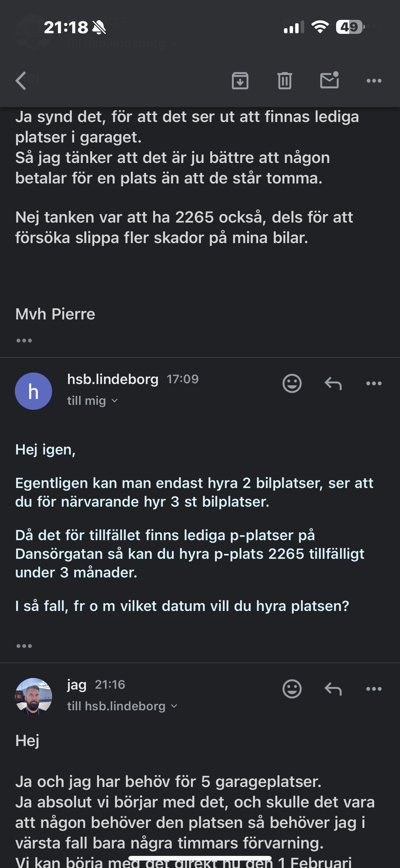Open the top toolbar more options menu
This screenshot has height=868, width=400.
pos(374,80)
